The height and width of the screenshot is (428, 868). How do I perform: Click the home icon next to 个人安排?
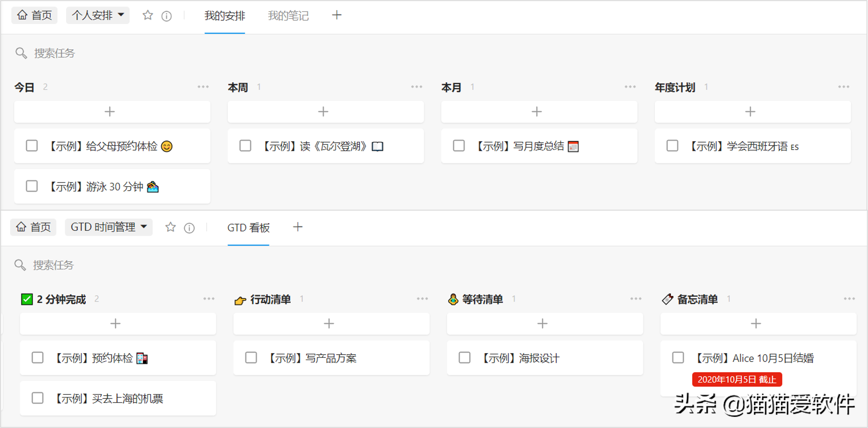[22, 15]
